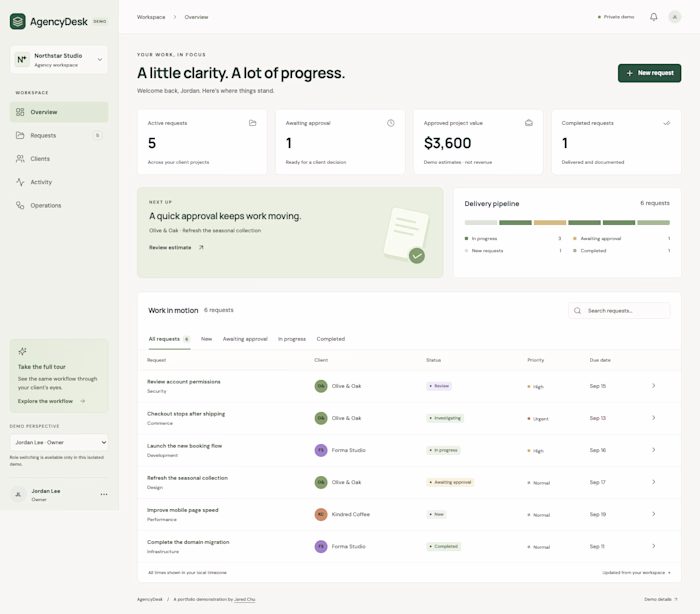Screen dimensions: 700x614
Task: Select the All requests tab
Action: [169, 339]
